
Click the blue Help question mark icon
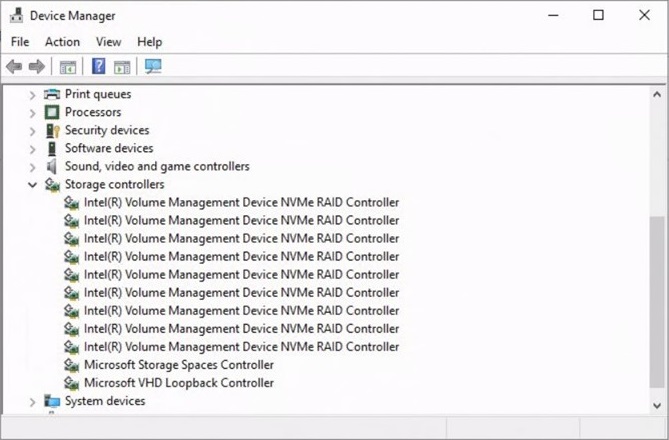point(99,67)
